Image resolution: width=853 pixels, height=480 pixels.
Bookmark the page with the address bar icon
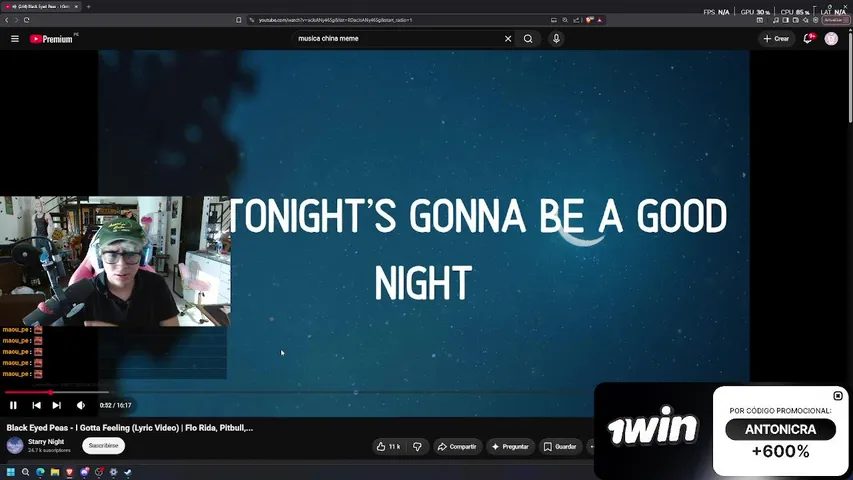point(239,20)
